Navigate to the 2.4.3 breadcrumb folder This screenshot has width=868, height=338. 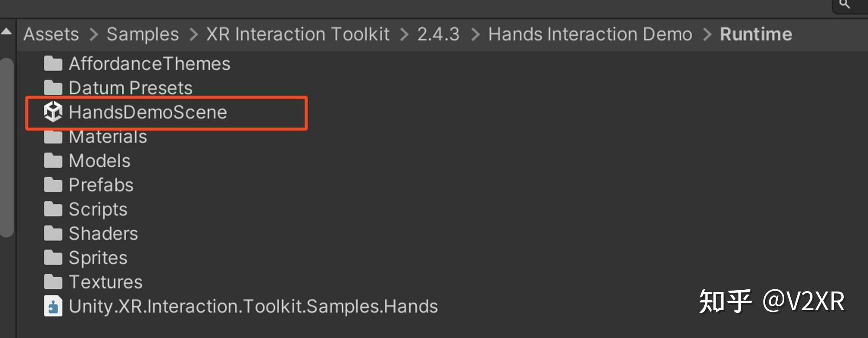pos(438,34)
